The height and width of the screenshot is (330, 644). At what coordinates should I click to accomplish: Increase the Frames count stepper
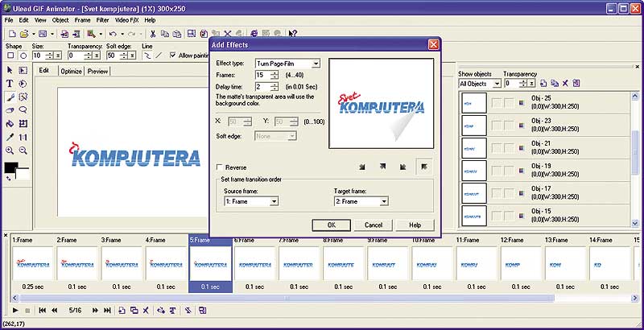click(275, 73)
